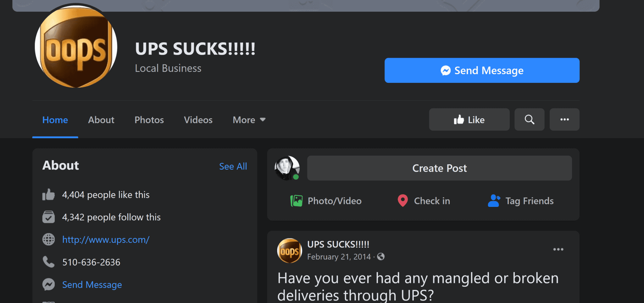The height and width of the screenshot is (303, 644).
Task: Click the Messenger icon in the About panel
Action: pos(48,284)
